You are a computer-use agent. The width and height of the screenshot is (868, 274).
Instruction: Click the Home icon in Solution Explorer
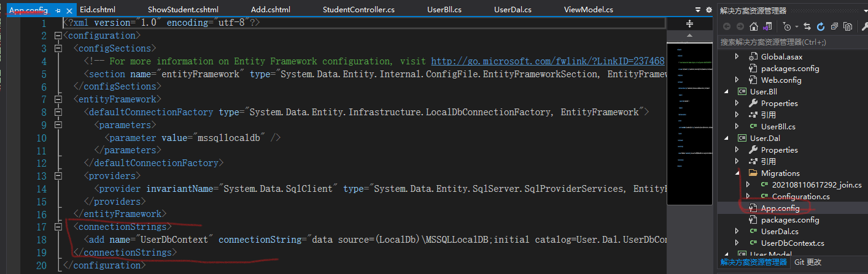tap(754, 27)
